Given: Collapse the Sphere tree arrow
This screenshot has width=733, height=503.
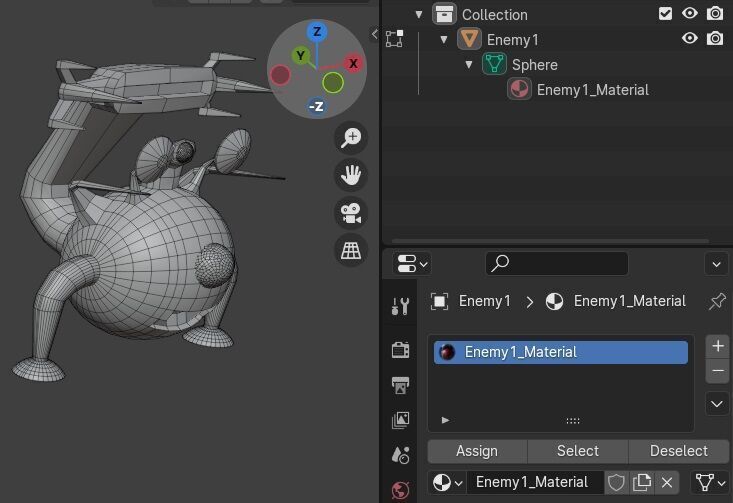Looking at the screenshot, I should click(469, 65).
